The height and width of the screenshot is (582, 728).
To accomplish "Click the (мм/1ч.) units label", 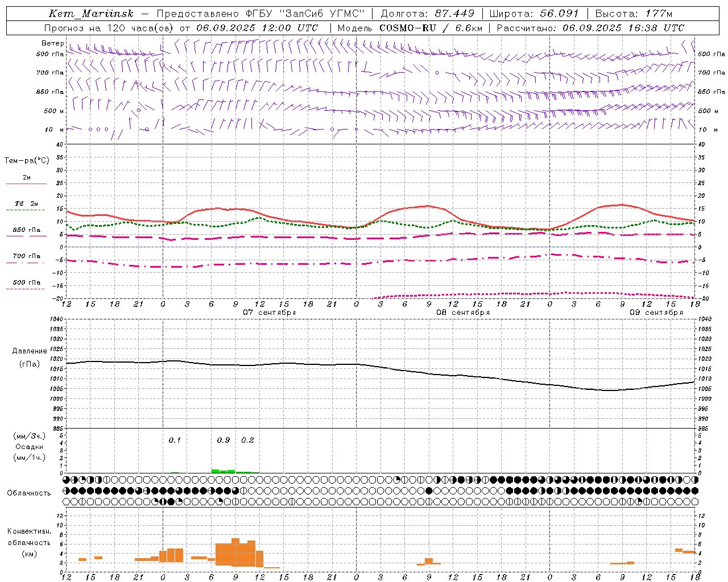I will pyautogui.click(x=30, y=458).
